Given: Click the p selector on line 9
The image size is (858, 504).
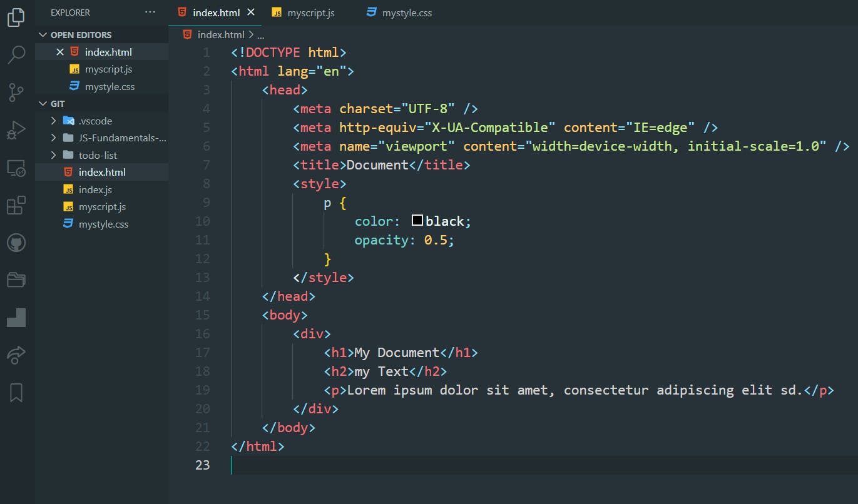Looking at the screenshot, I should point(327,203).
